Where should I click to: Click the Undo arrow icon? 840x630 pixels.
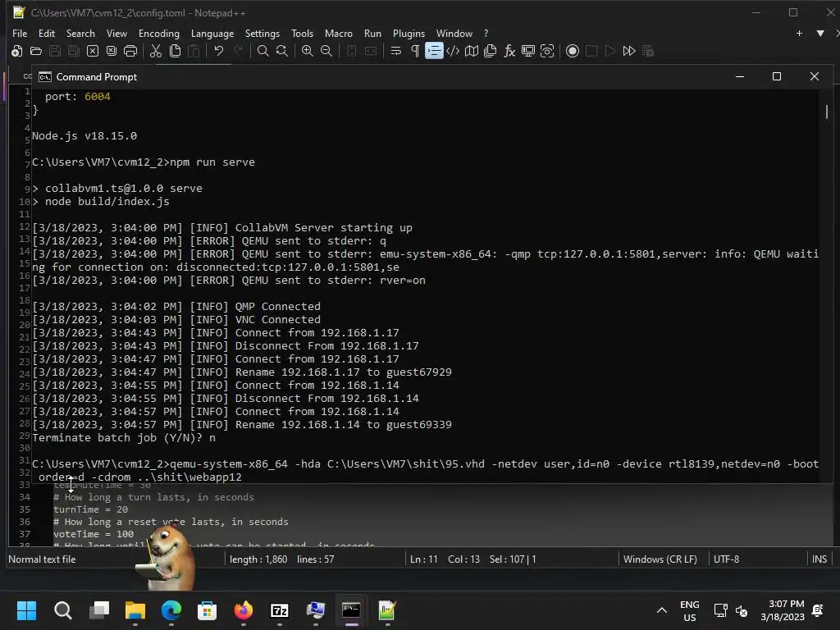click(218, 51)
